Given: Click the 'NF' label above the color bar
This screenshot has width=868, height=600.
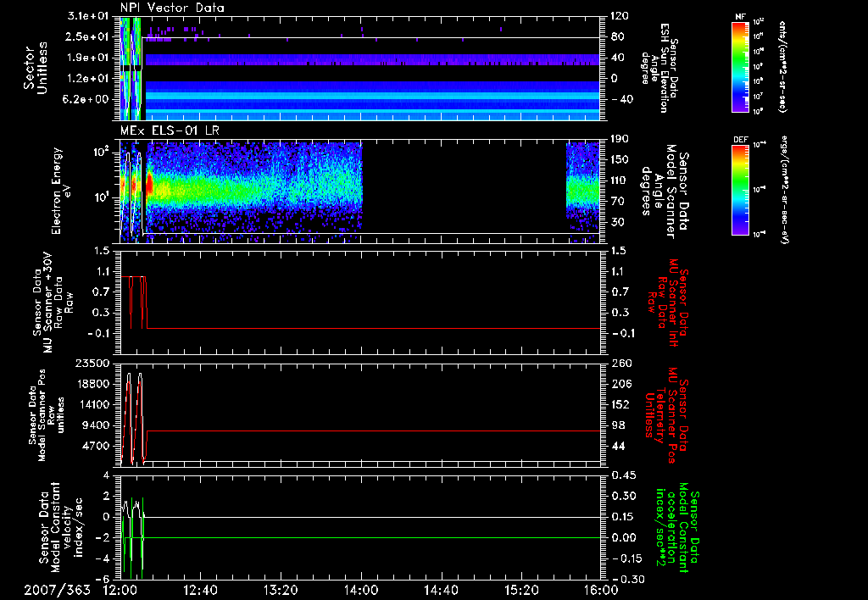Looking at the screenshot, I should click(x=741, y=17).
